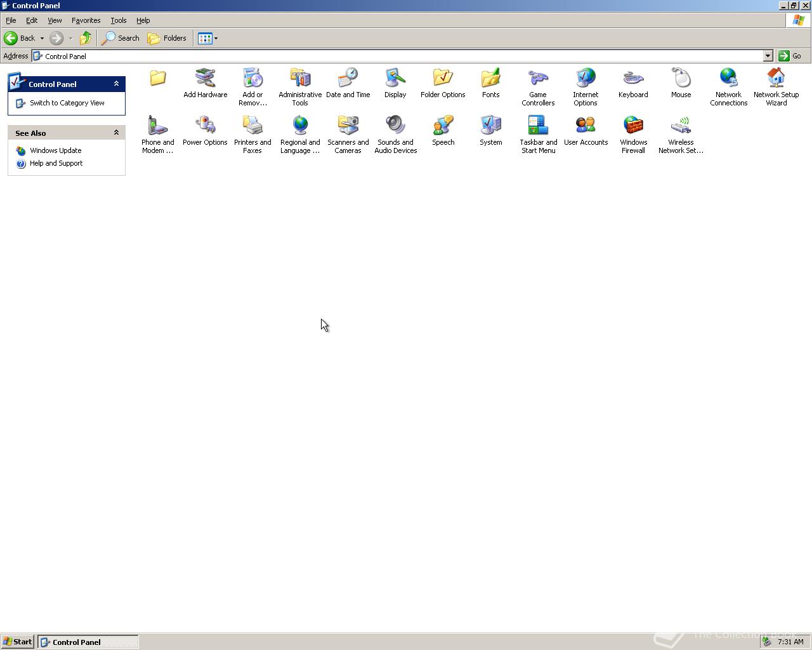Screen dimensions: 812x650
Task: Open the Tools menu
Action: (119, 20)
